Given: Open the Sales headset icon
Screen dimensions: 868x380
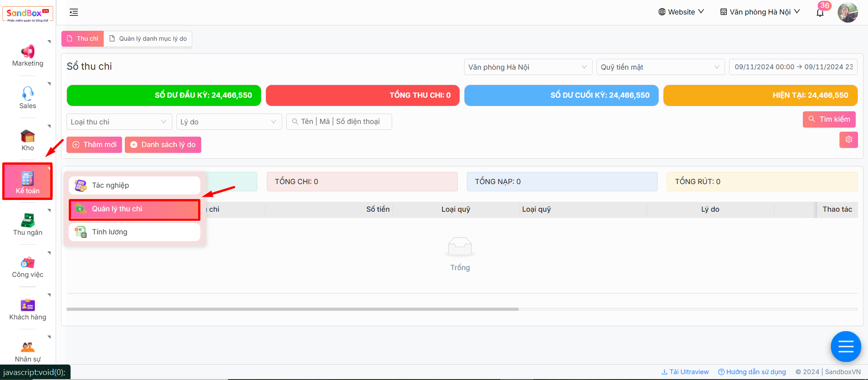Looking at the screenshot, I should coord(28,93).
